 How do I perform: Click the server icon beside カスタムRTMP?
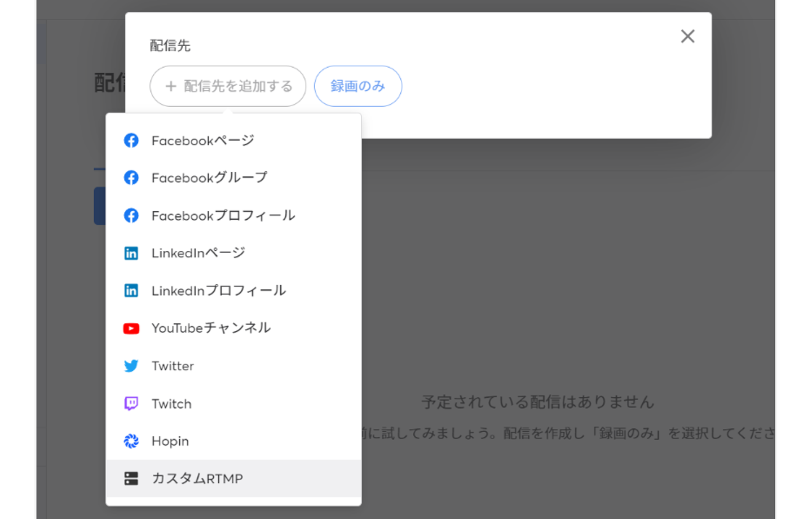[131, 478]
